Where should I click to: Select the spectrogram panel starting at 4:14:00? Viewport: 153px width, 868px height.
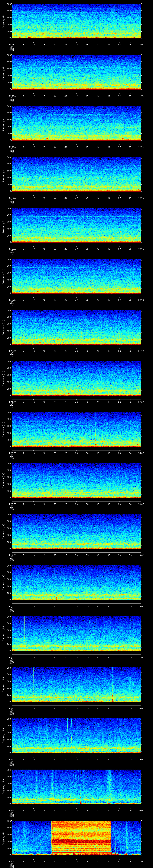coord(76,21)
